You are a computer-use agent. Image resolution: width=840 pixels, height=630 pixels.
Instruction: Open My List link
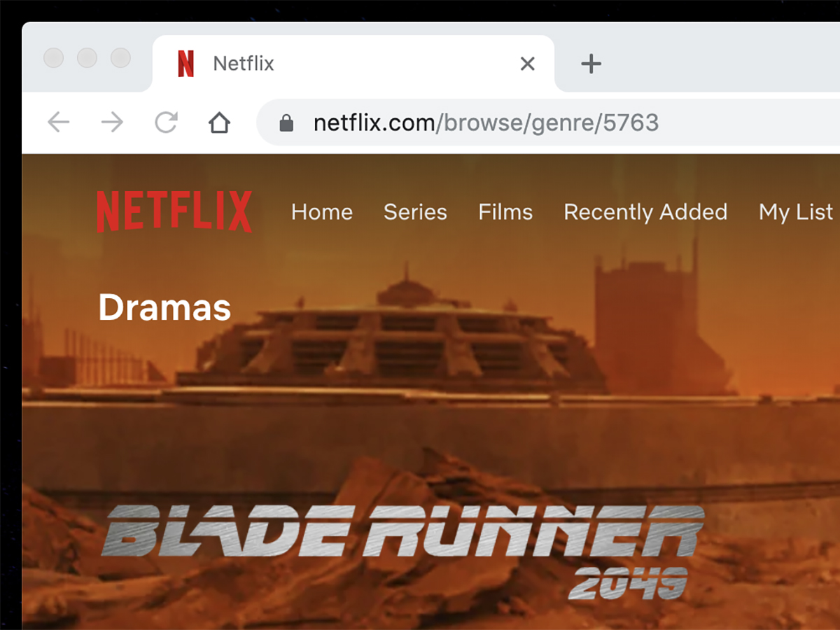pos(796,213)
